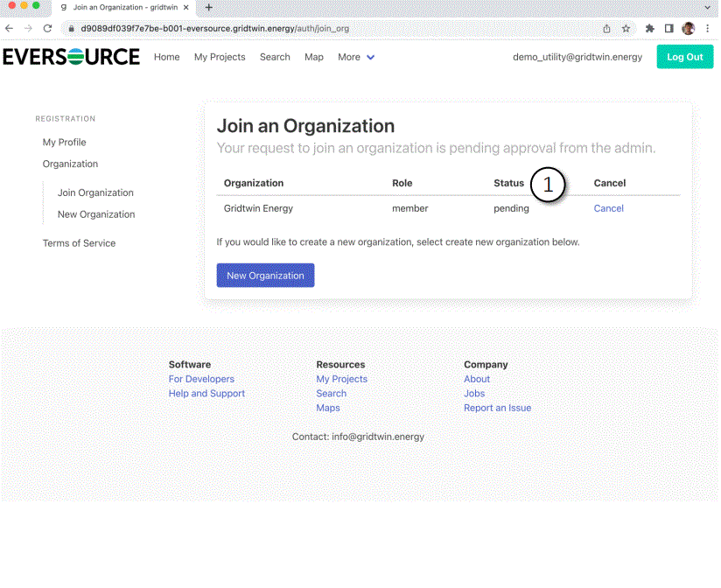Click the share icon in the address bar
The width and height of the screenshot is (721, 588).
pos(606,28)
